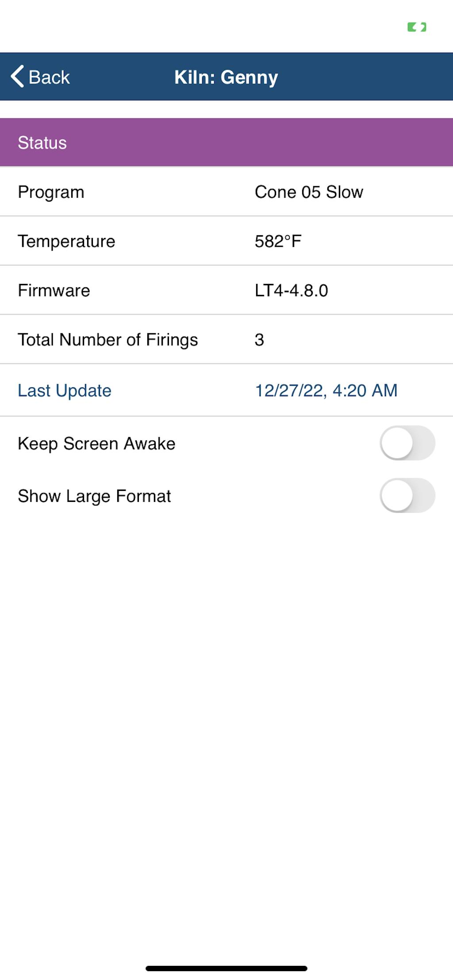Select the Temperature row label
Viewport: 453px width, 980px height.
[66, 241]
